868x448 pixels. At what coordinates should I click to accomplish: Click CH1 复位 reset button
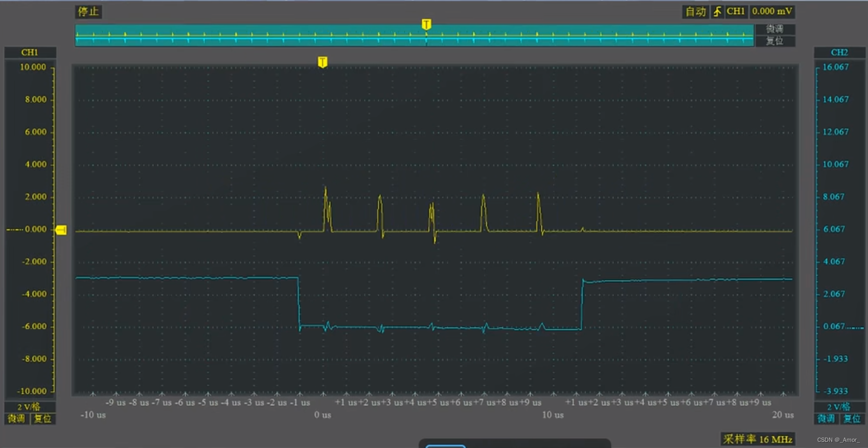pos(43,419)
